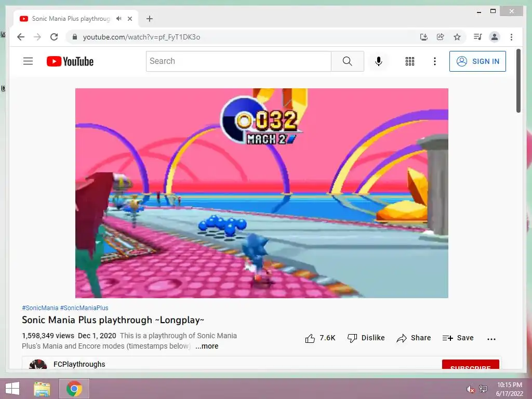View site info via lock icon
532x399 pixels.
[75, 37]
